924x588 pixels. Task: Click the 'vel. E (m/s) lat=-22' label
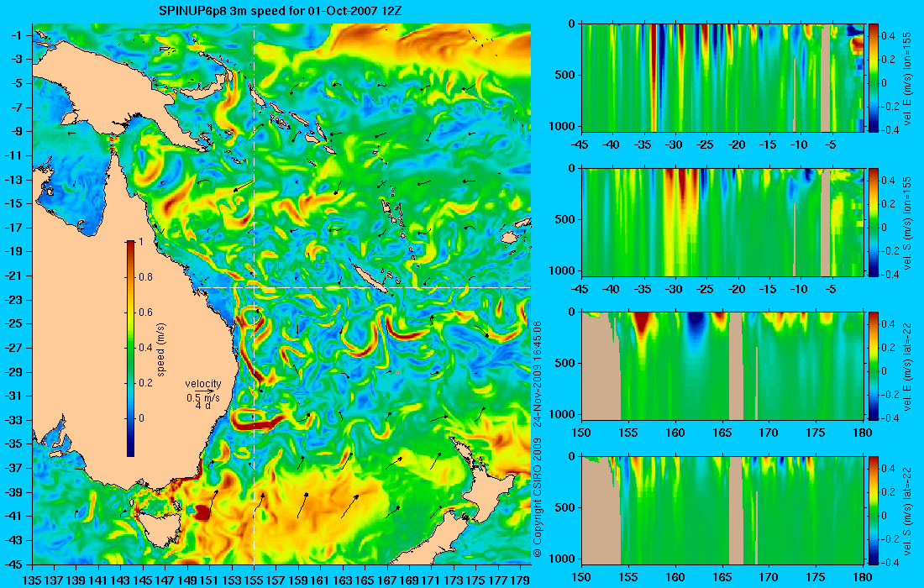[909, 366]
